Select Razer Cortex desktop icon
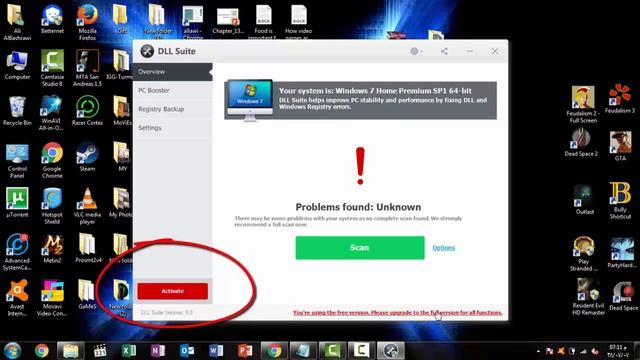 tap(87, 111)
